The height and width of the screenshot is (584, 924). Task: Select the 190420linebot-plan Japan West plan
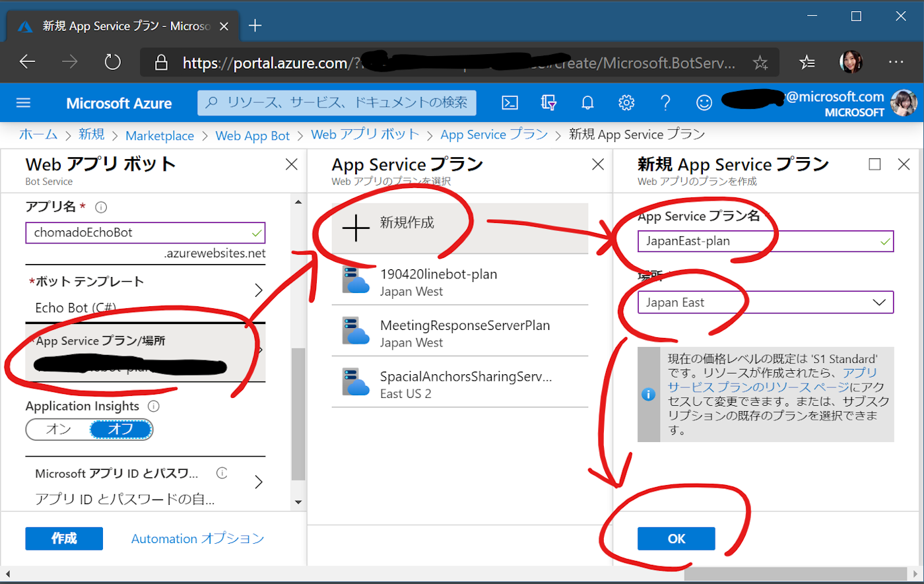pos(459,280)
